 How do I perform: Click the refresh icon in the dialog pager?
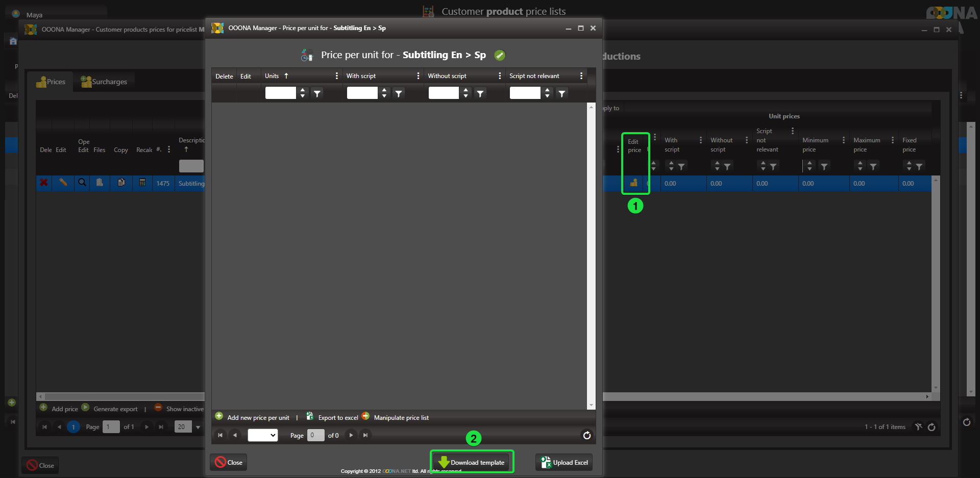[x=587, y=435]
